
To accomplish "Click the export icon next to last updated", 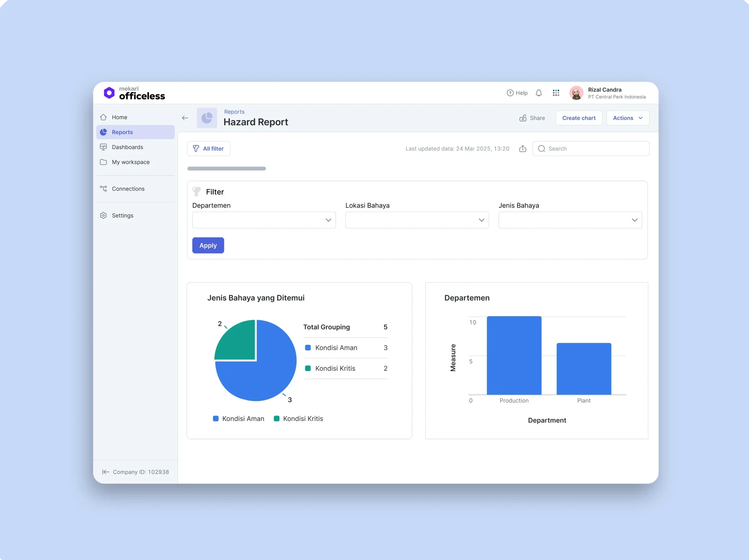I will click(x=522, y=149).
